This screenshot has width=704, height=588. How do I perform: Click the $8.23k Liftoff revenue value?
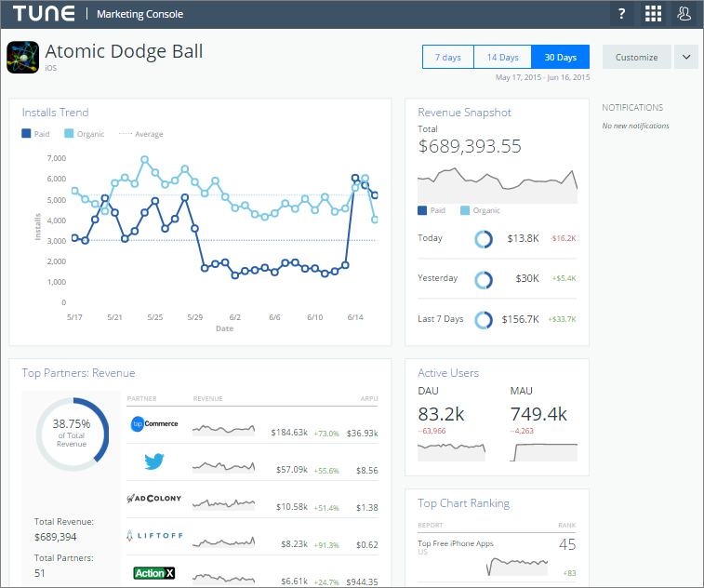(x=294, y=544)
